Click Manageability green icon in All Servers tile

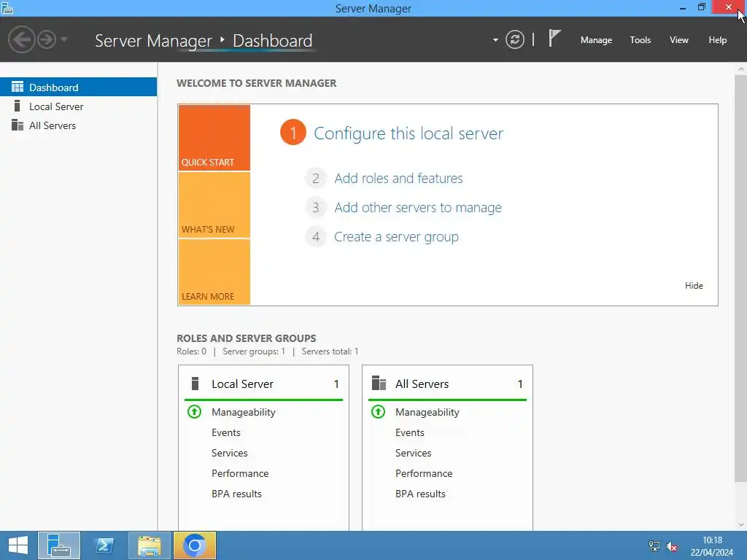point(379,411)
